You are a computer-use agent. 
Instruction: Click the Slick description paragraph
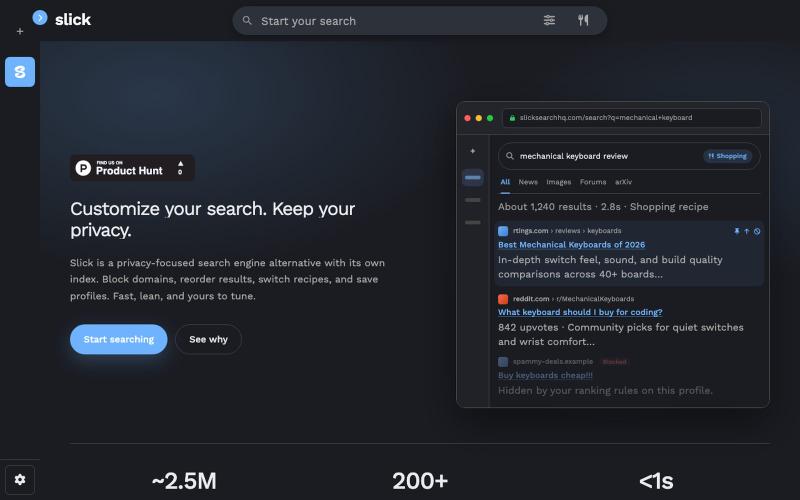point(228,279)
